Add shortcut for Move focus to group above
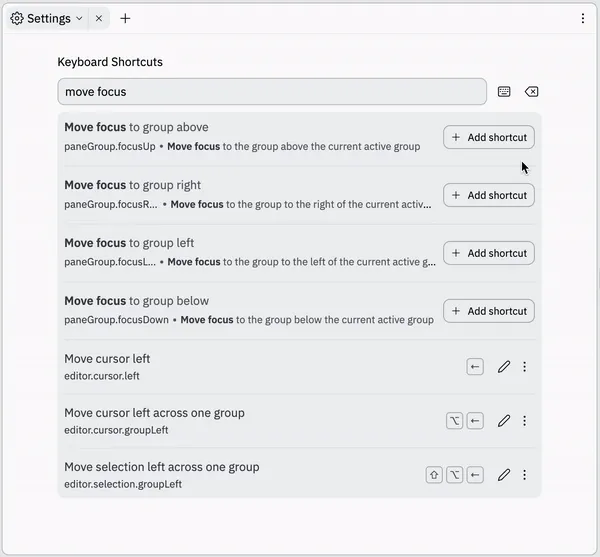 (x=489, y=137)
